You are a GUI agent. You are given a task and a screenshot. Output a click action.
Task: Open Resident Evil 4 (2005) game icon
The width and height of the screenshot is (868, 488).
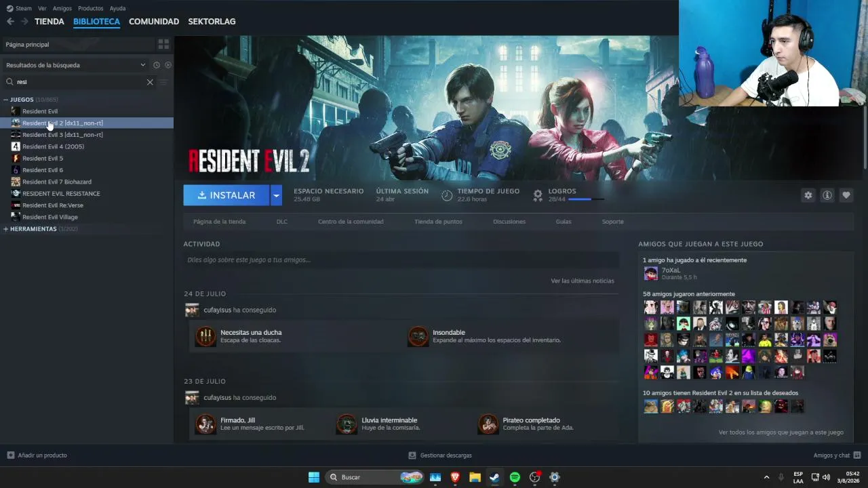[x=16, y=146]
